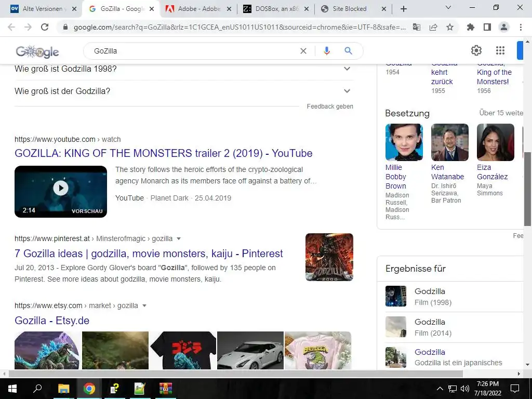The width and height of the screenshot is (532, 399).
Task: Open Etsy black Godzilla t-shirt image
Action: click(183, 350)
